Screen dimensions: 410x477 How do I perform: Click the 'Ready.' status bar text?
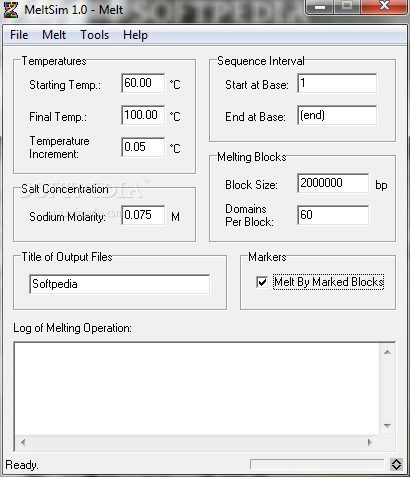click(x=22, y=465)
